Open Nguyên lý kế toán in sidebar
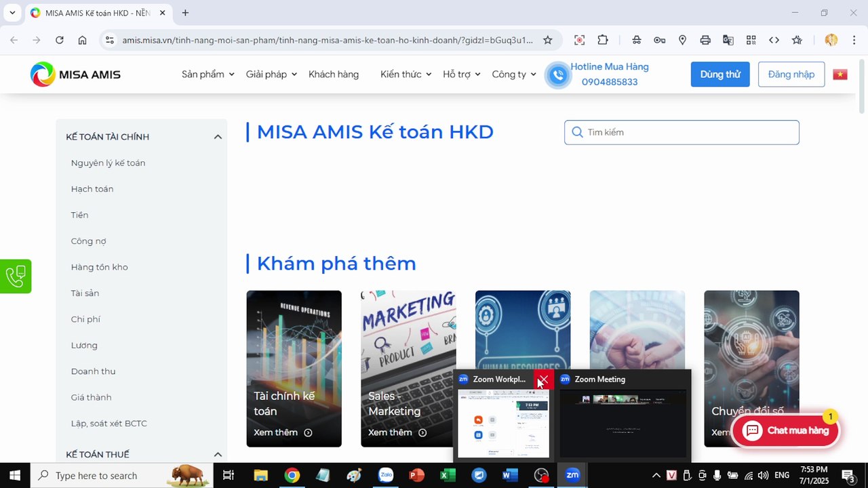The width and height of the screenshot is (868, 488). click(x=108, y=163)
